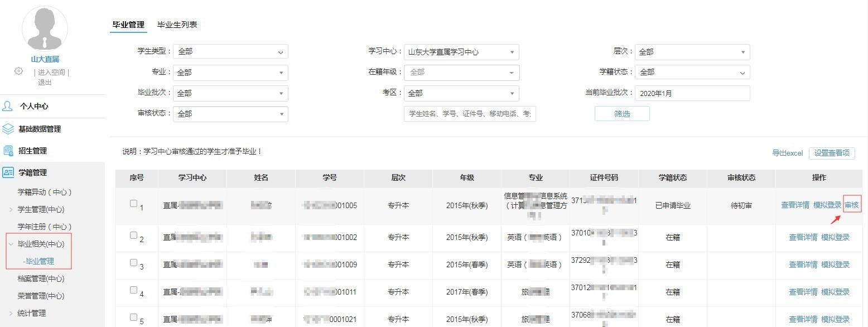Screen dimensions: 868x327
Task: Select the checkbox for row 3
Action: (x=133, y=263)
